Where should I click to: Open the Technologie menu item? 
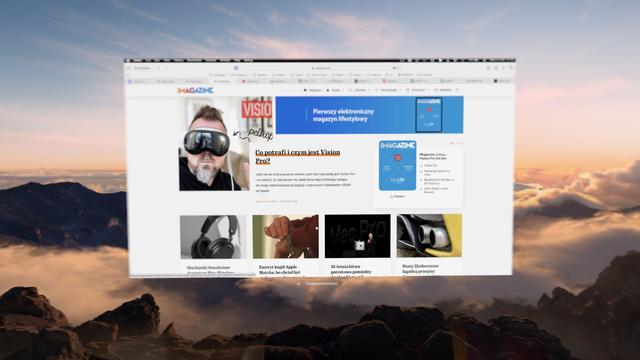coord(387,90)
